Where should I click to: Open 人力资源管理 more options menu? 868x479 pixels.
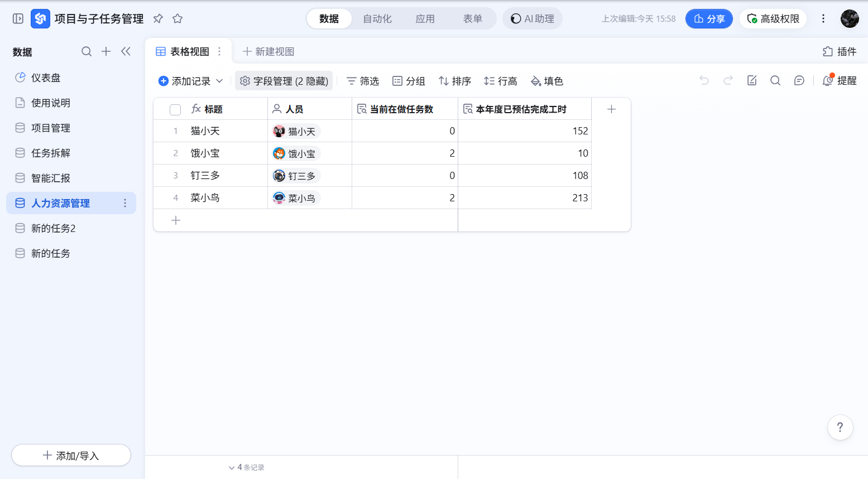tap(125, 203)
